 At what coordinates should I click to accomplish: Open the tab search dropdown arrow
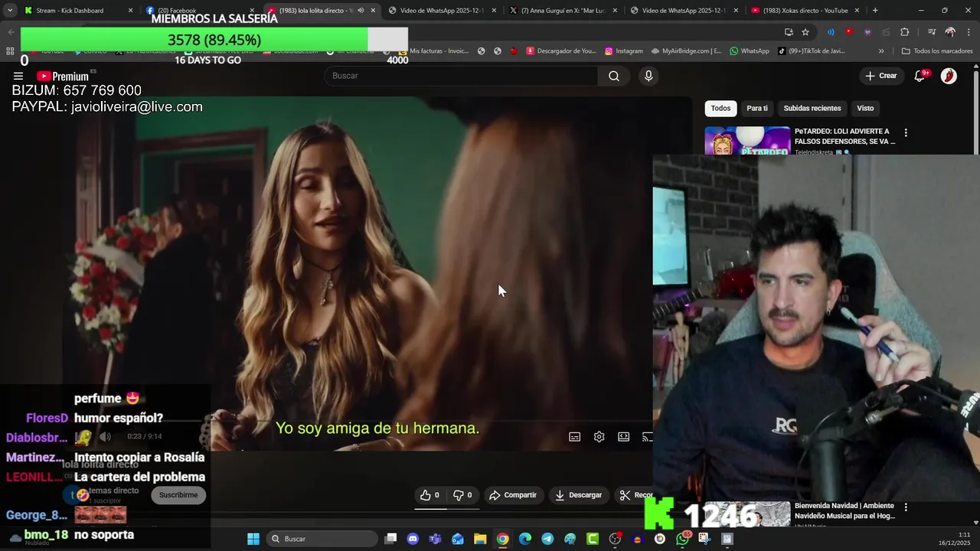(x=9, y=11)
